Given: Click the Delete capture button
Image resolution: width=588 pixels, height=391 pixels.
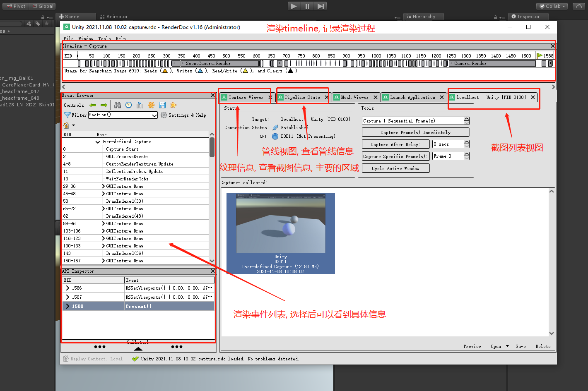Looking at the screenshot, I should click(x=543, y=346).
